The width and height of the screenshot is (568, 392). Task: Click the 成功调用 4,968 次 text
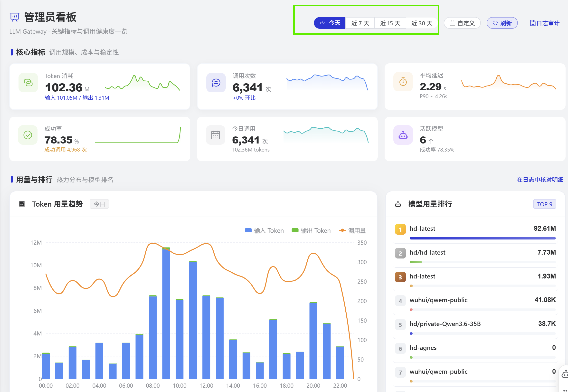pyautogui.click(x=66, y=150)
